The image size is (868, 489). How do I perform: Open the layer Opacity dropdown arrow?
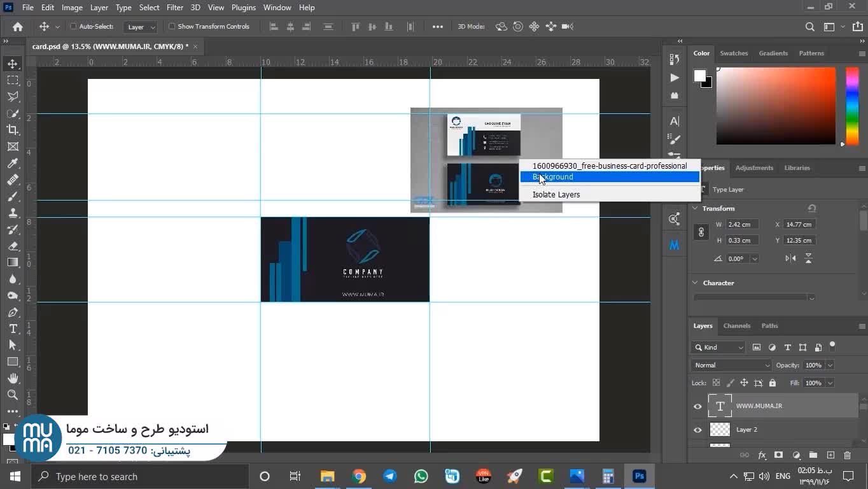pos(830,365)
